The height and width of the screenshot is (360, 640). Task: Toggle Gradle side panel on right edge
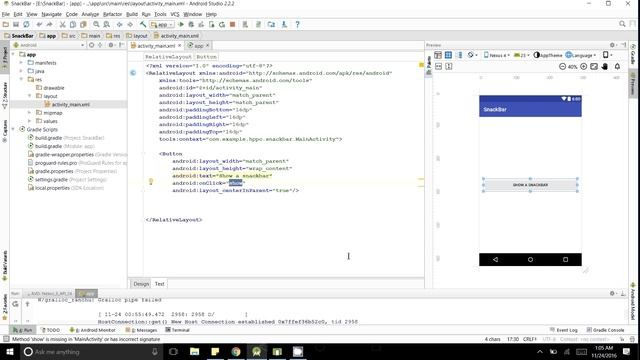pos(633,54)
